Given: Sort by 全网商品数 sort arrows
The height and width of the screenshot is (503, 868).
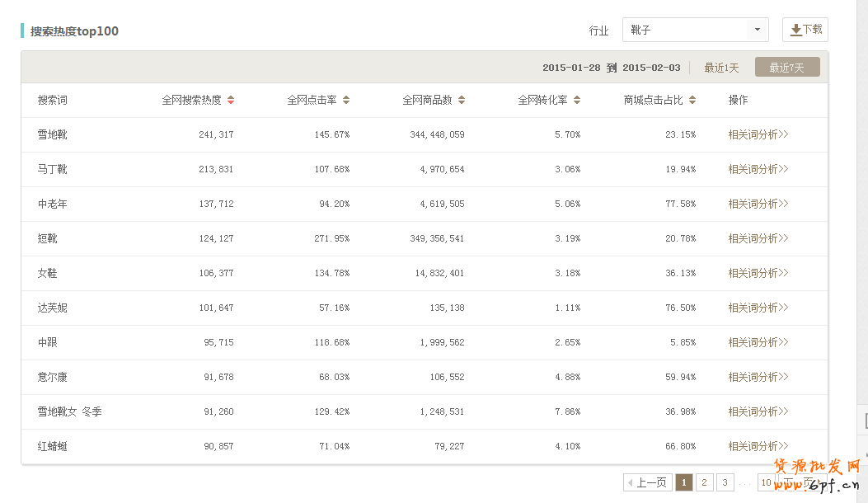Looking at the screenshot, I should (462, 100).
